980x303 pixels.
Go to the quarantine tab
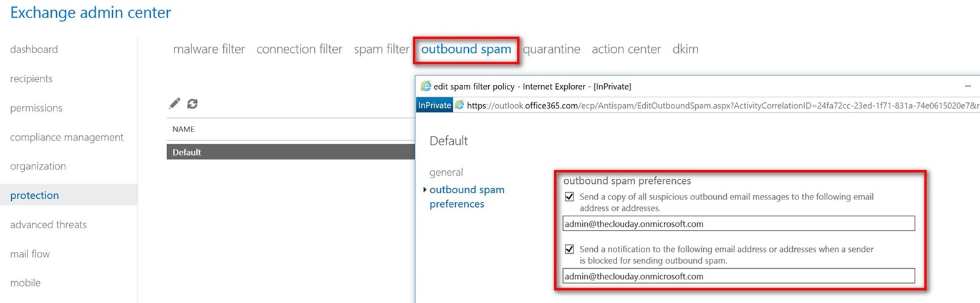551,49
